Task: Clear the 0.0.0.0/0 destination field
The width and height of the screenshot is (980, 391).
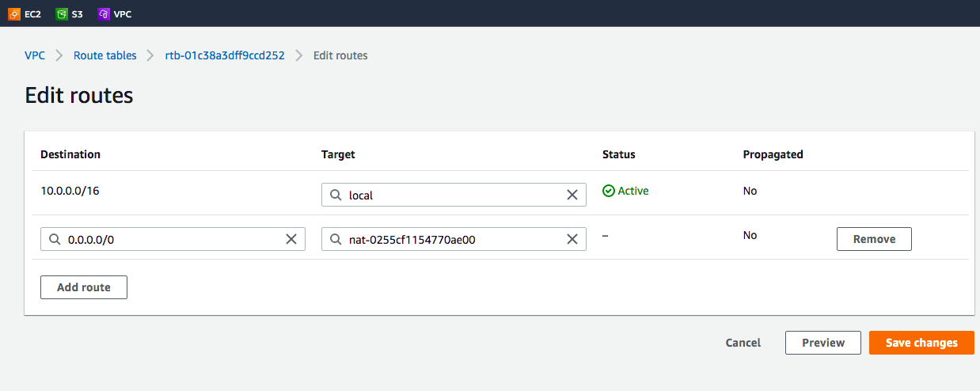Action: click(x=291, y=239)
